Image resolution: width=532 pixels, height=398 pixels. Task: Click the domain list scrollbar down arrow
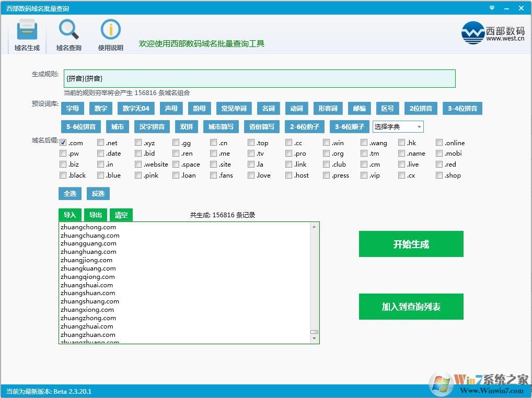click(315, 339)
